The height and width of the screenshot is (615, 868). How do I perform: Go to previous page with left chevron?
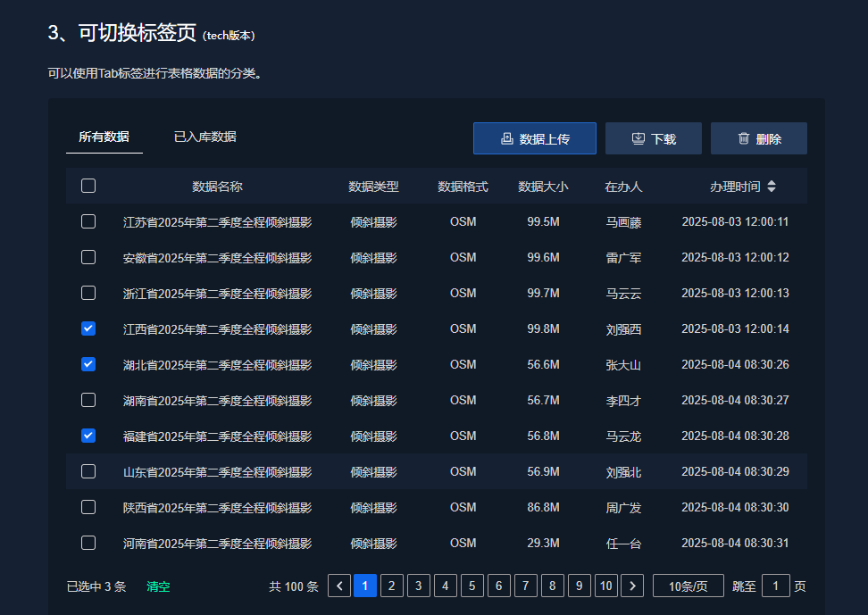[339, 586]
